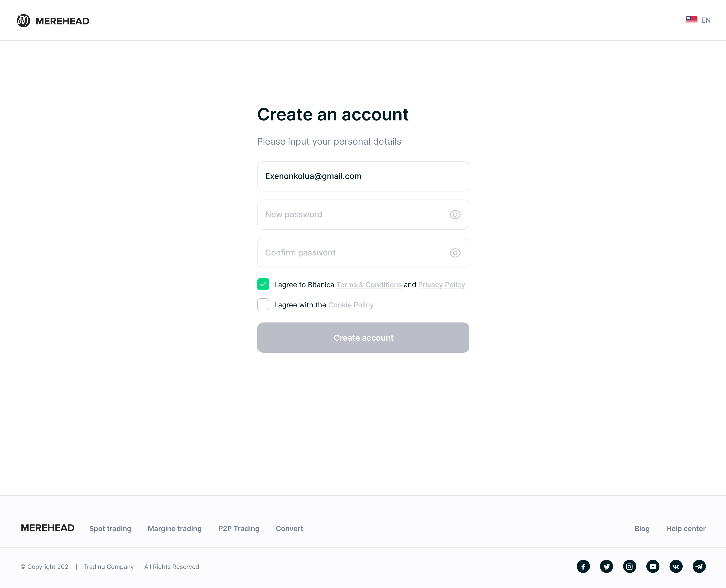This screenshot has height=588, width=726.
Task: Open the Privacy Policy link
Action: point(441,285)
